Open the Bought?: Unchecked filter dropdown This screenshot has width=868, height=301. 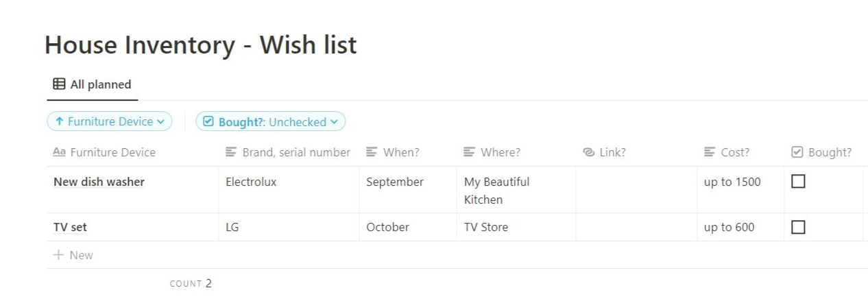coord(271,121)
